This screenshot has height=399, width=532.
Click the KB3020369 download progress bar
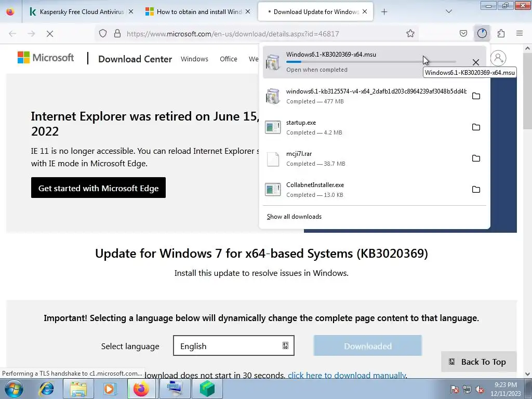pyautogui.click(x=371, y=62)
